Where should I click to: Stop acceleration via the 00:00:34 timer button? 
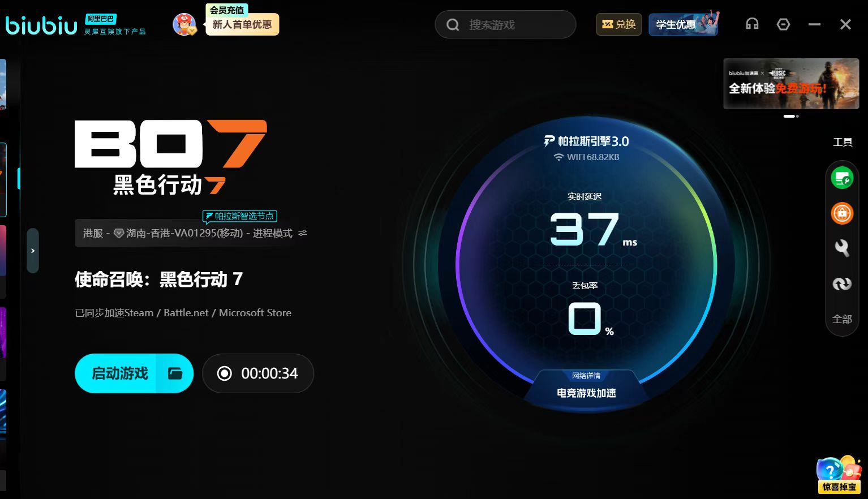point(258,373)
